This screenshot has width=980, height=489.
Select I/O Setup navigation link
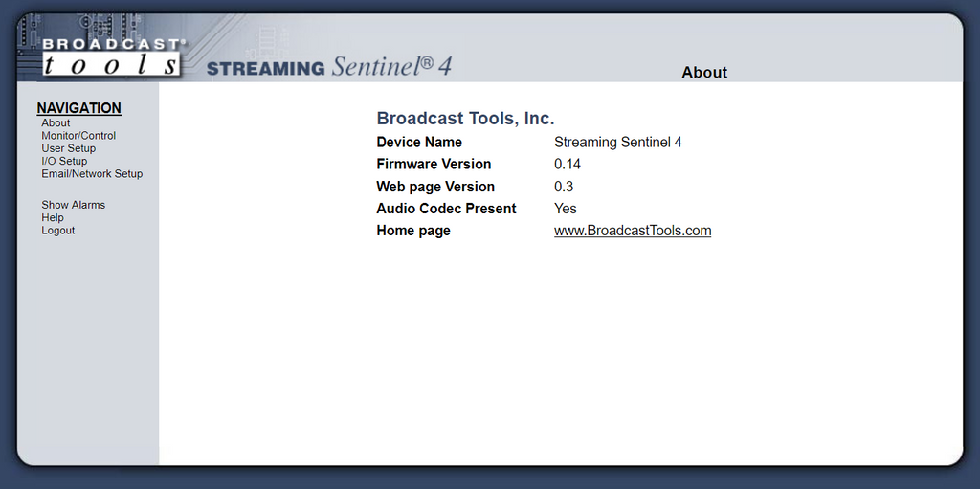[x=64, y=161]
